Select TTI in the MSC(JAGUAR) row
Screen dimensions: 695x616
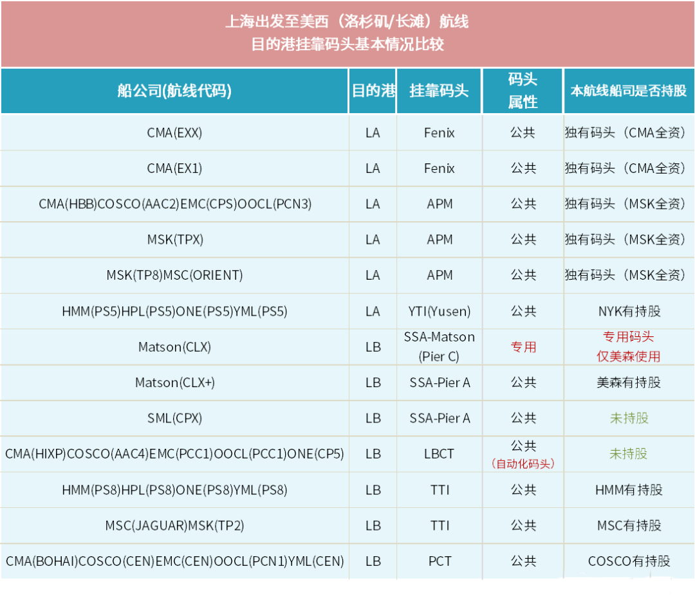440,526
